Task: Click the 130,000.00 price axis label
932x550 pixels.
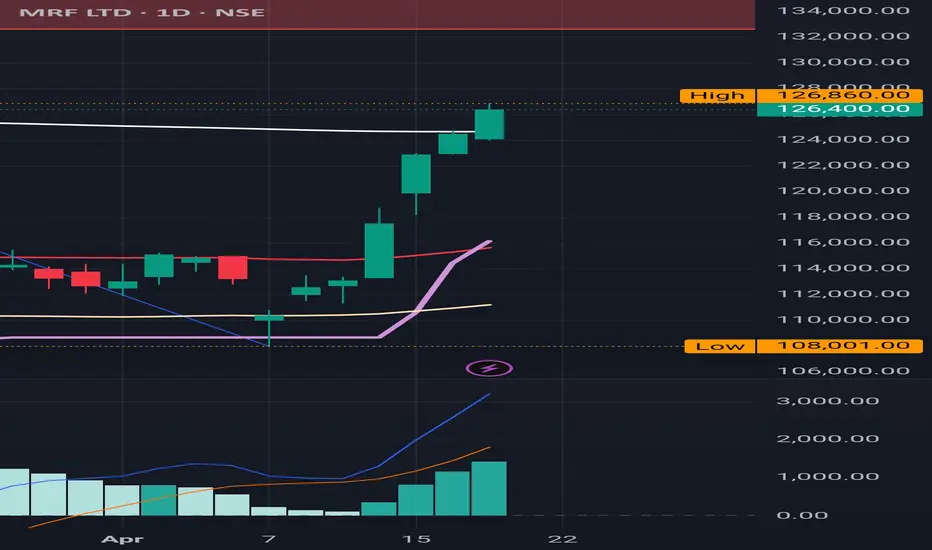Action: (x=843, y=62)
